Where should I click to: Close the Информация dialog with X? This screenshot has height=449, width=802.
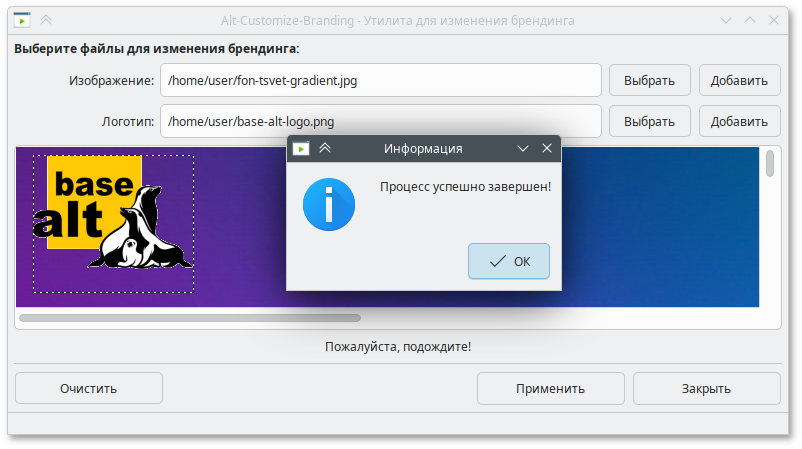pos(547,148)
